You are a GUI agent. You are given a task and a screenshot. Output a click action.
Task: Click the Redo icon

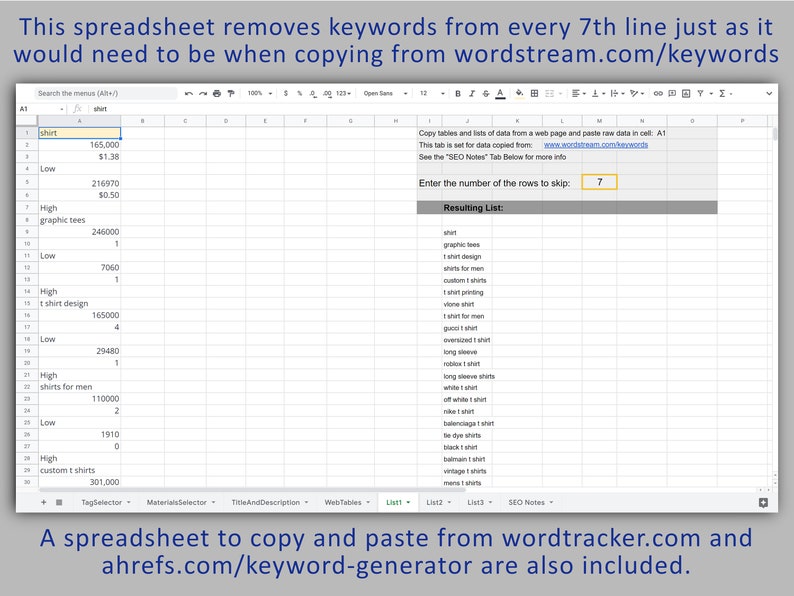point(203,93)
